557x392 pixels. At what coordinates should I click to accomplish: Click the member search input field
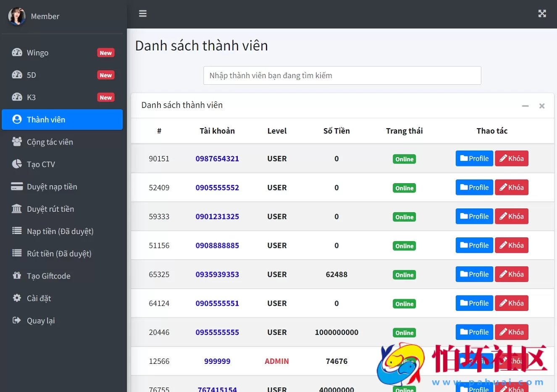click(x=342, y=76)
